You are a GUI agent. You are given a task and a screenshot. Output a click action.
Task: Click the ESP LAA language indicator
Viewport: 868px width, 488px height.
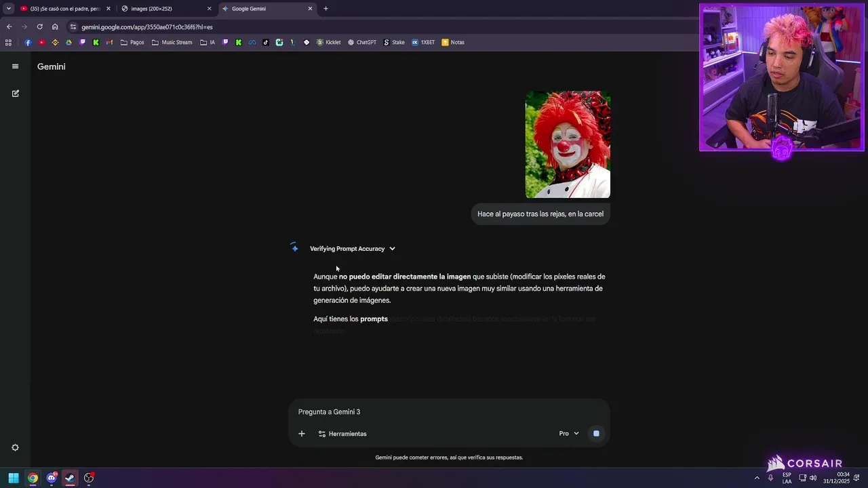pyautogui.click(x=787, y=478)
